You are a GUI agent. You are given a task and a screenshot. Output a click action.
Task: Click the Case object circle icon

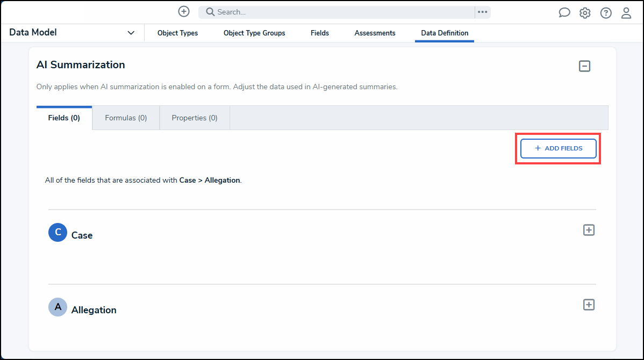58,232
